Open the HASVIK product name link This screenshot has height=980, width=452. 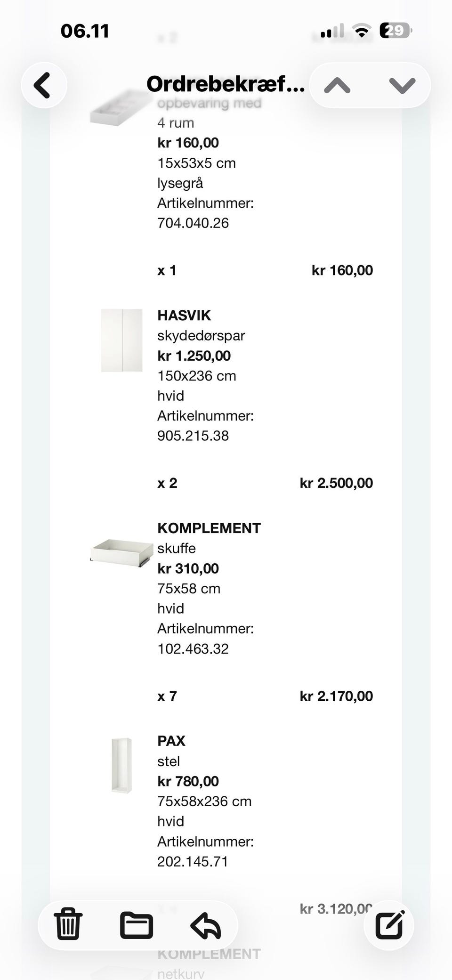click(x=184, y=315)
